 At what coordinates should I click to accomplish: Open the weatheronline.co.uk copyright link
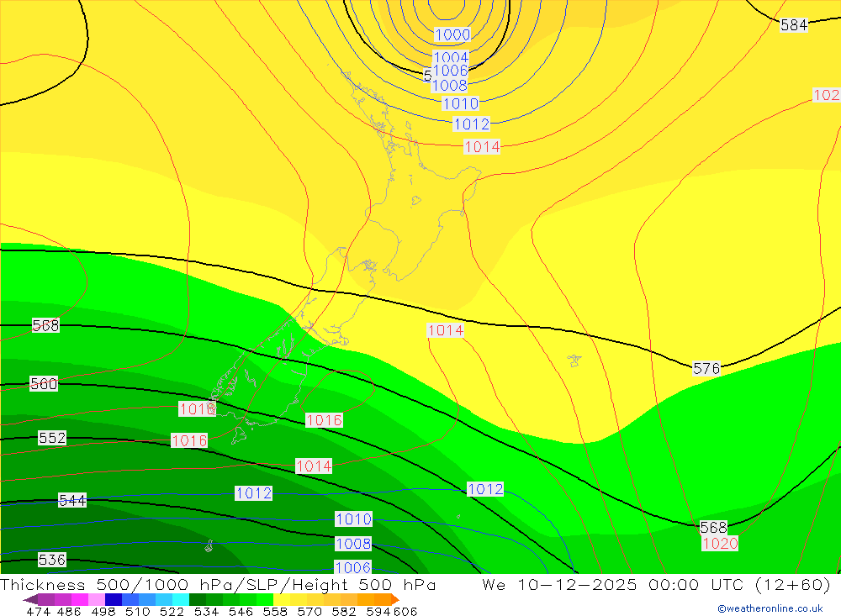coord(770,608)
